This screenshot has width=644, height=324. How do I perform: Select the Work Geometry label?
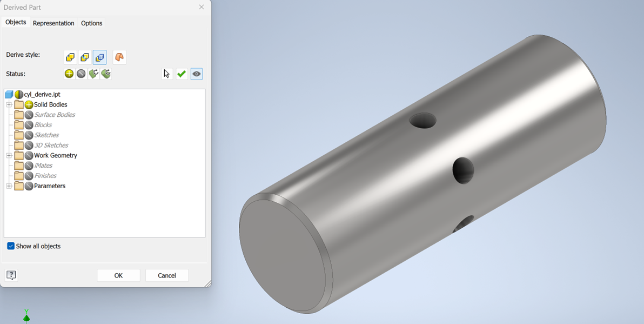[56, 155]
